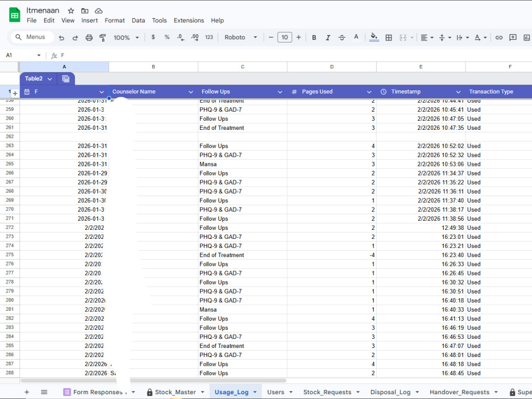Insert a comment
532x399 pixels.
point(513,38)
